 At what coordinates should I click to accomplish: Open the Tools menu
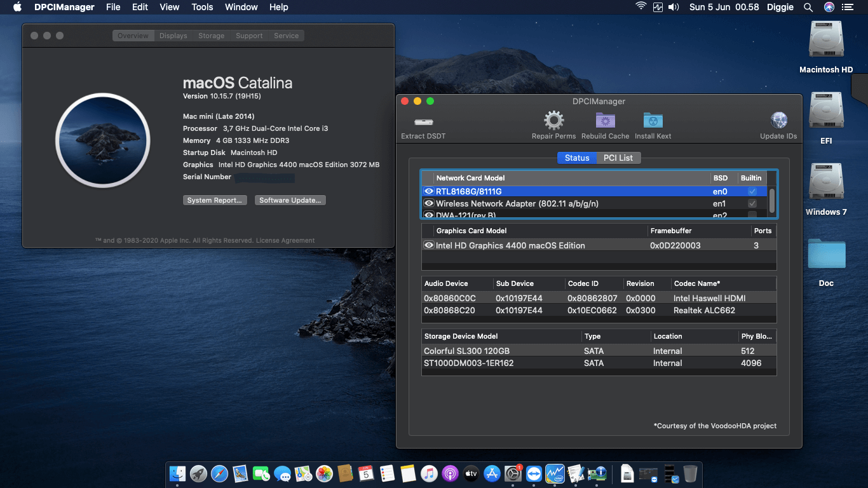pos(202,7)
